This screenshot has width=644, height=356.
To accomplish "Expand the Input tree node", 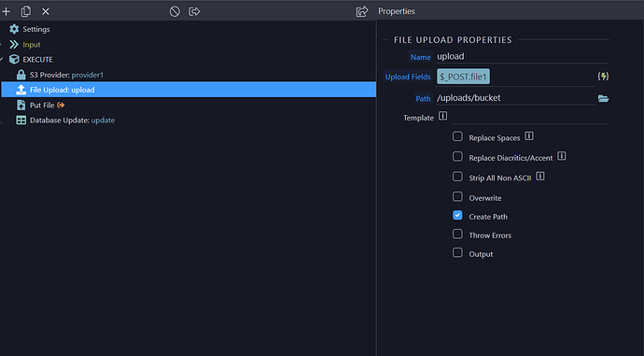I will point(1,45).
